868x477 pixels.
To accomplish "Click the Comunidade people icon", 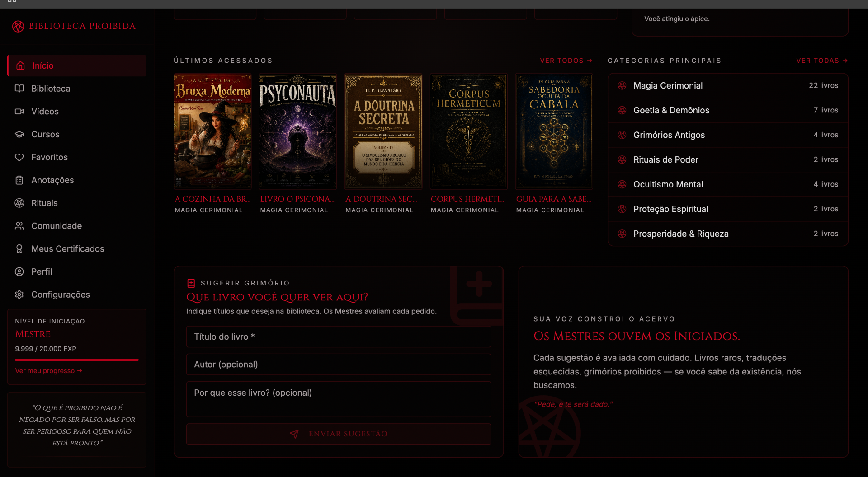I will tap(19, 226).
